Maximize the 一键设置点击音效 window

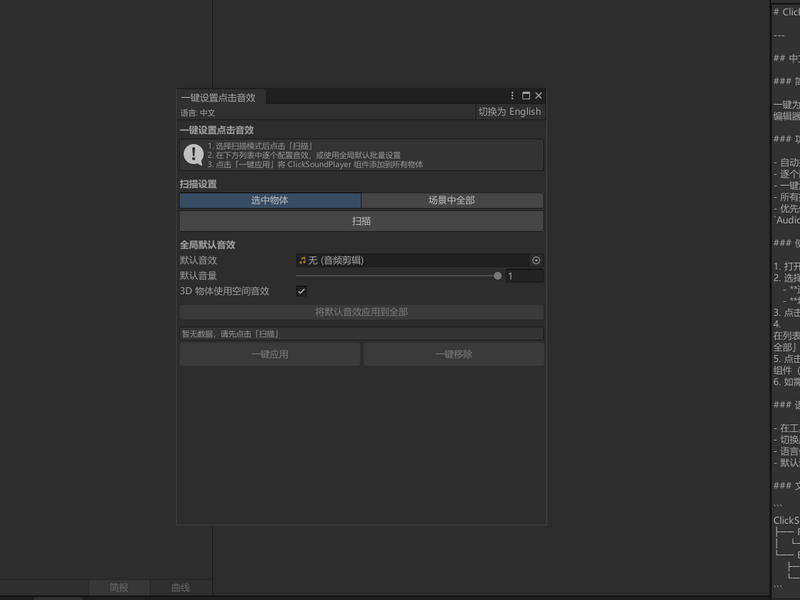point(526,96)
